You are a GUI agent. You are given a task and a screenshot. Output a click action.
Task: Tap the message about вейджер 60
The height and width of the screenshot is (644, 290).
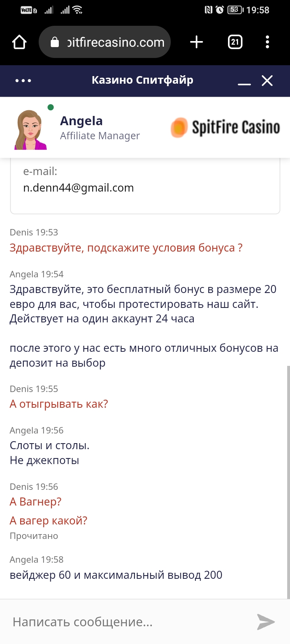[116, 575]
